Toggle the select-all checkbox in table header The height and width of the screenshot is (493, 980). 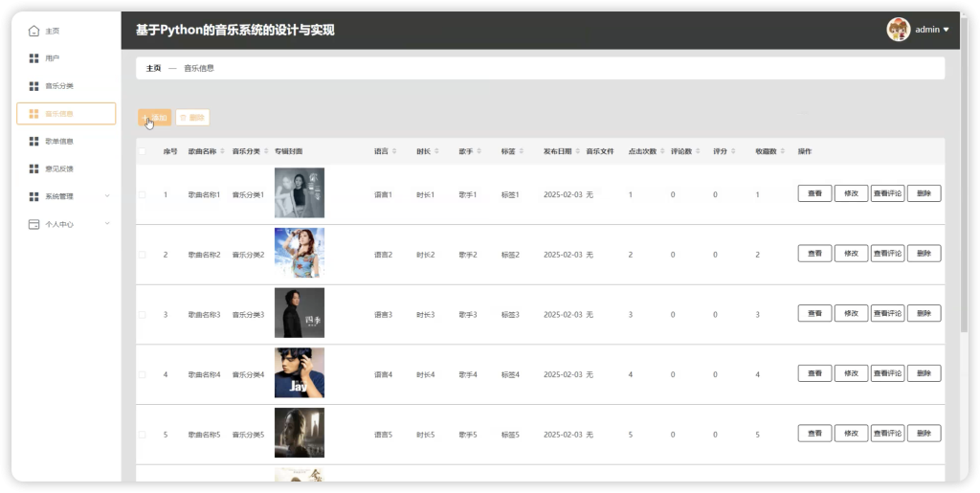(x=142, y=151)
